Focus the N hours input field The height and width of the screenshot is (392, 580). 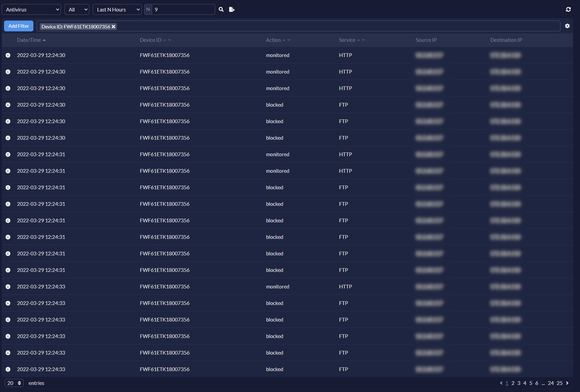point(183,9)
